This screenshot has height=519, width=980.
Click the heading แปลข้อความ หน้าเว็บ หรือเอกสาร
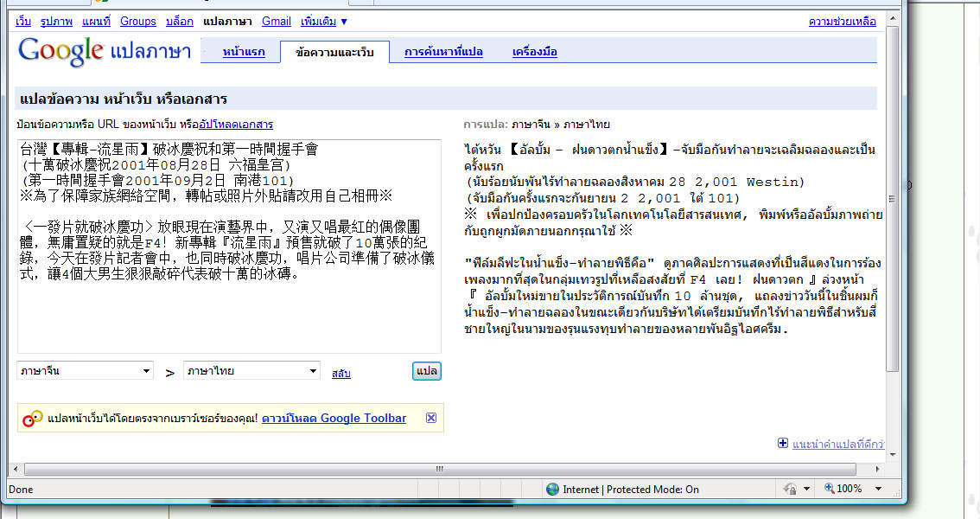click(123, 99)
